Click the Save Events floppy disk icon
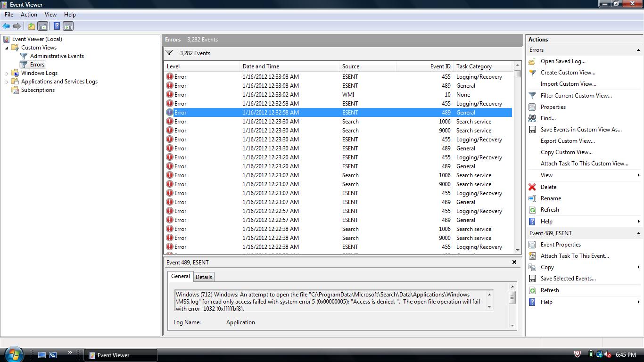 (x=532, y=130)
